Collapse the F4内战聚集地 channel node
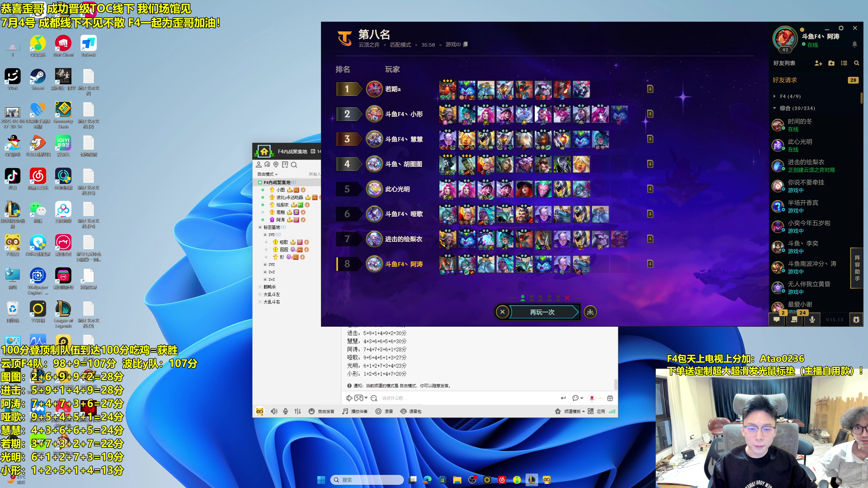The height and width of the screenshot is (488, 868). pos(260,182)
